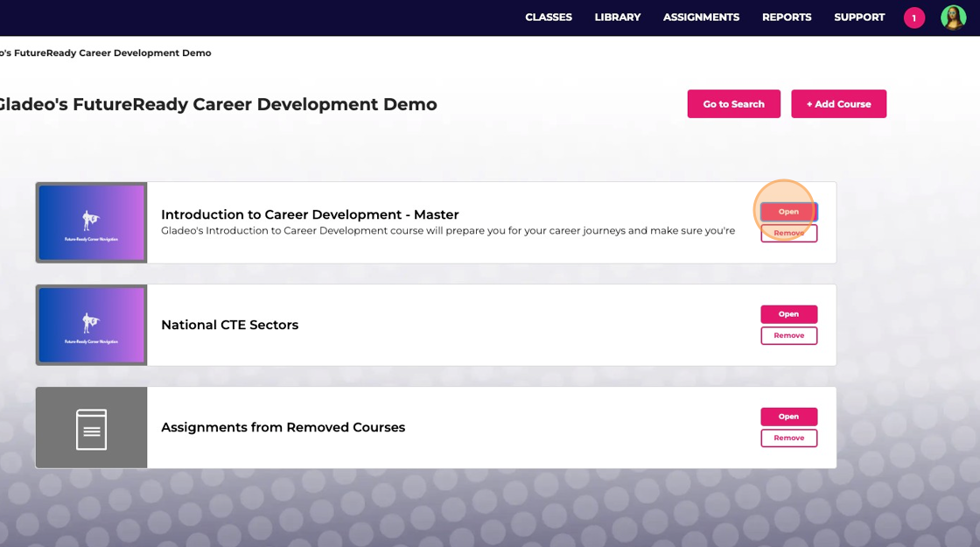Click the FutureReady Career Development Demo breadcrumb
This screenshot has width=980, height=547.
[106, 53]
